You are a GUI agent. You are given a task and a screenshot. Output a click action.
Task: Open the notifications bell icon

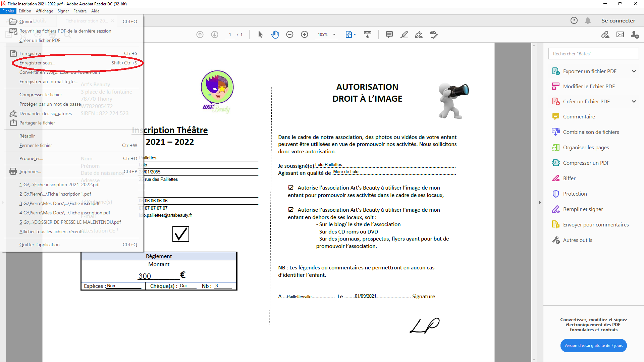tap(588, 20)
